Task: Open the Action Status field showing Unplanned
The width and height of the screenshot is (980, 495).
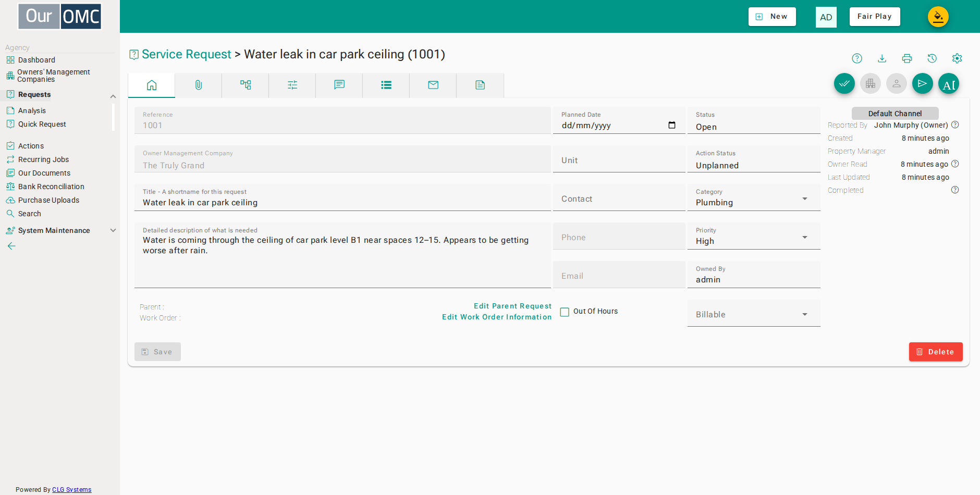Action: [754, 159]
